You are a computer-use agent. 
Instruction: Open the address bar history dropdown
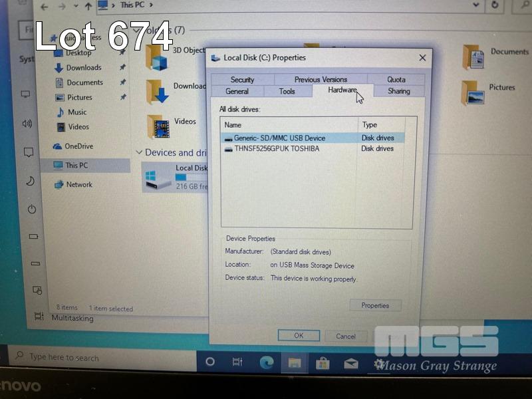(x=475, y=5)
